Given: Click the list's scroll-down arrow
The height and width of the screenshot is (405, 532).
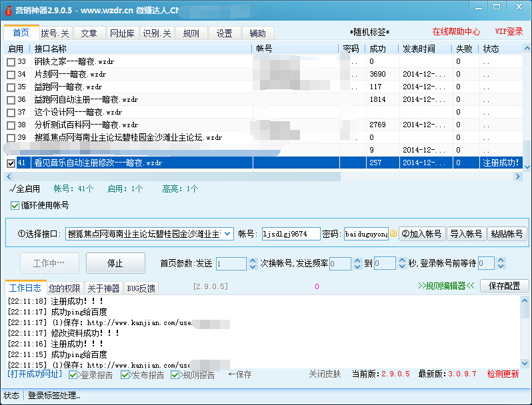Looking at the screenshot, I should coord(527,166).
